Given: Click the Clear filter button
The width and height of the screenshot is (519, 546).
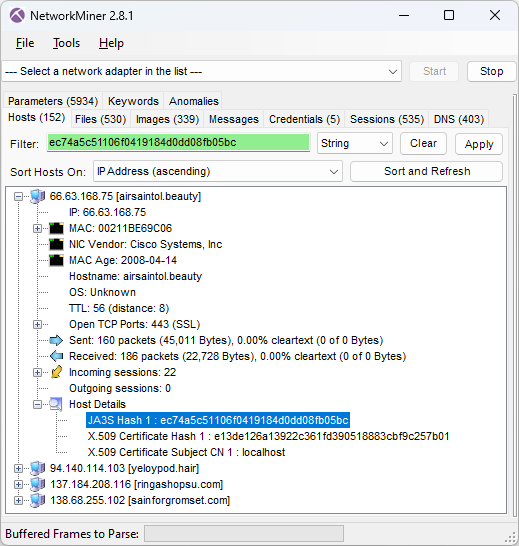Looking at the screenshot, I should (x=423, y=143).
